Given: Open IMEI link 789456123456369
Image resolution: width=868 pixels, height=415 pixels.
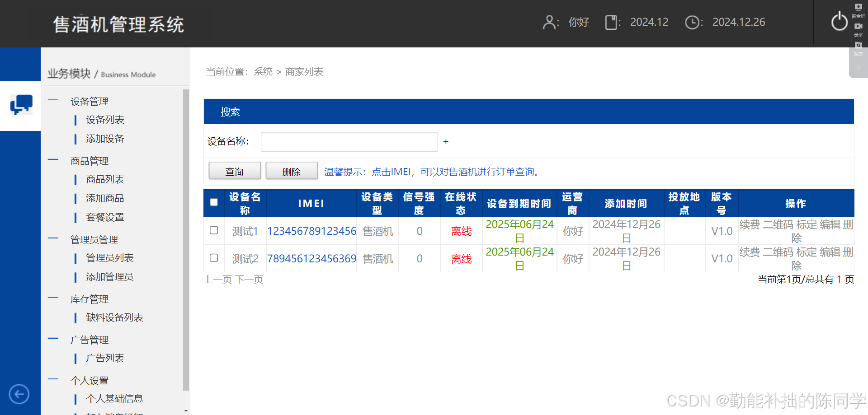Looking at the screenshot, I should 312,259.
